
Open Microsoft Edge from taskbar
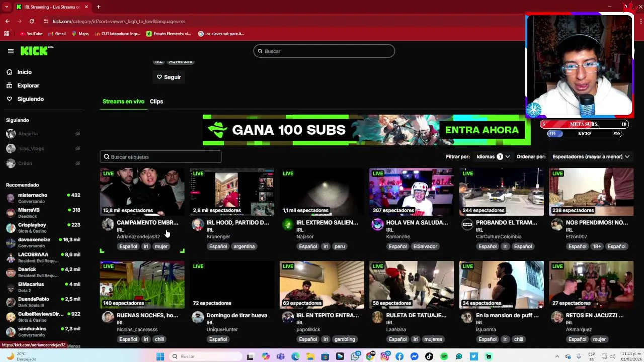295,356
